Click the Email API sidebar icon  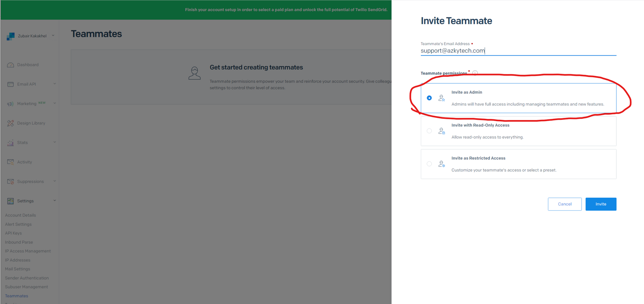pos(10,84)
